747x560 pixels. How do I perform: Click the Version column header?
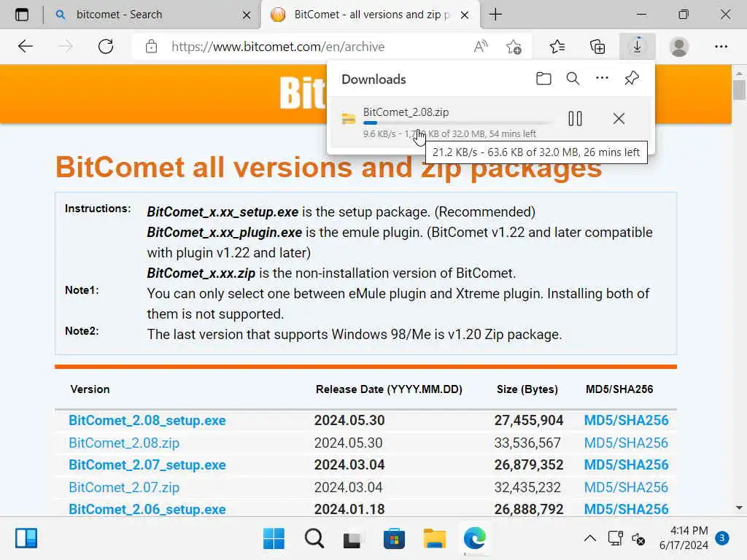[90, 389]
